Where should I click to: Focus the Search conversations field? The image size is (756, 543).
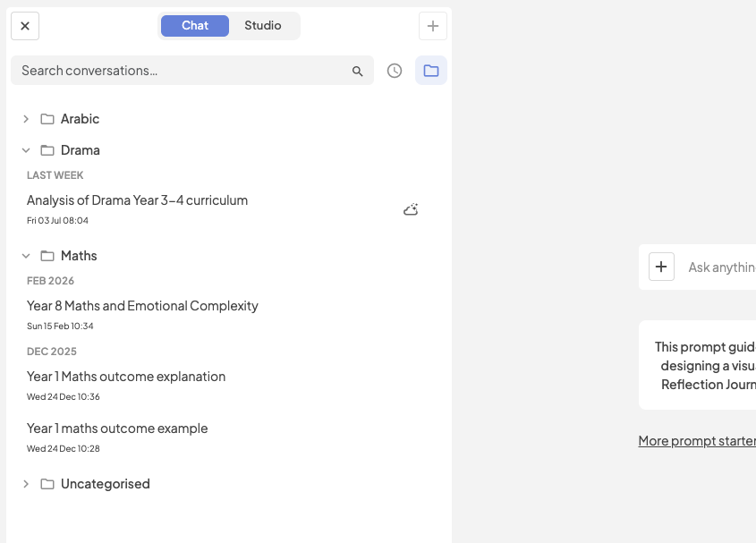click(191, 71)
